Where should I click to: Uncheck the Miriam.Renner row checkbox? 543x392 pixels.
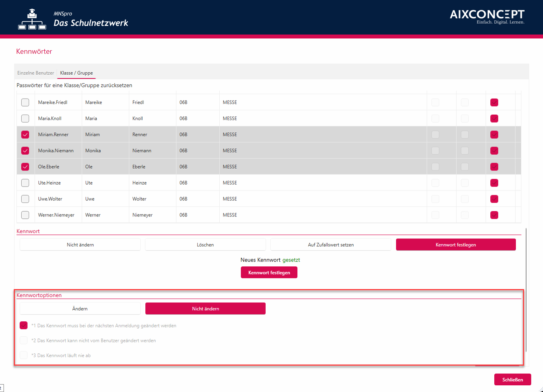pos(25,135)
